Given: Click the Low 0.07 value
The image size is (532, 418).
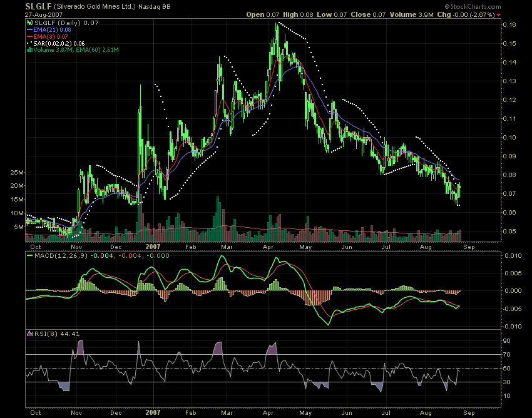Looking at the screenshot, I should (332, 14).
